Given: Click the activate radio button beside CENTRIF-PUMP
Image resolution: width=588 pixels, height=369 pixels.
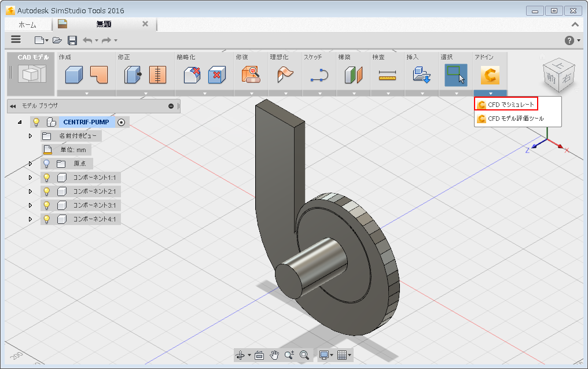Looking at the screenshot, I should tap(121, 122).
